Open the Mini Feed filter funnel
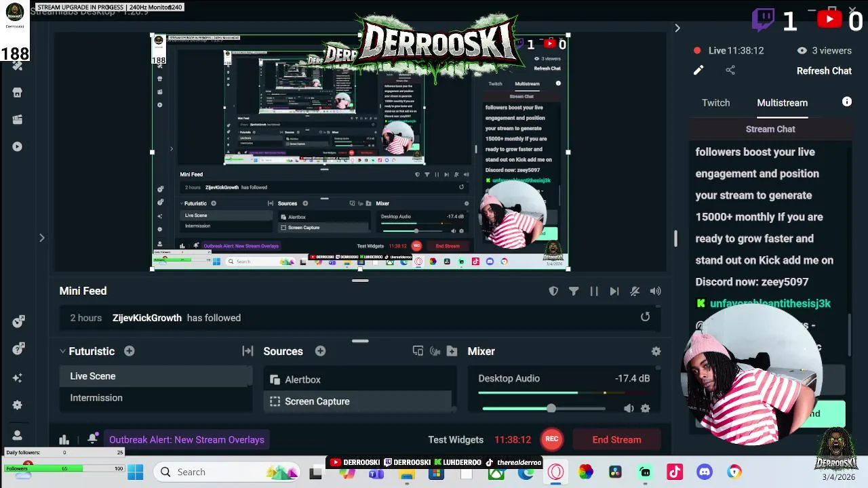 (574, 291)
